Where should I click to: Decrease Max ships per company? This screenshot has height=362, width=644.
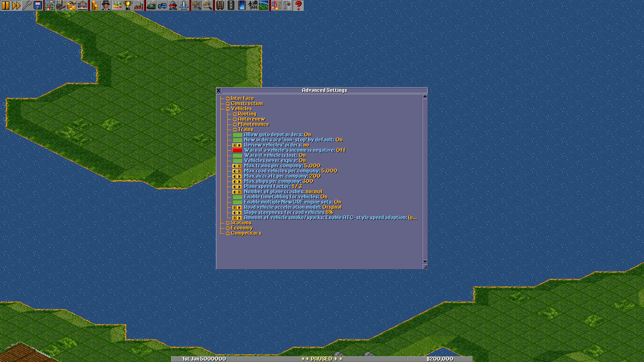pyautogui.click(x=235, y=181)
